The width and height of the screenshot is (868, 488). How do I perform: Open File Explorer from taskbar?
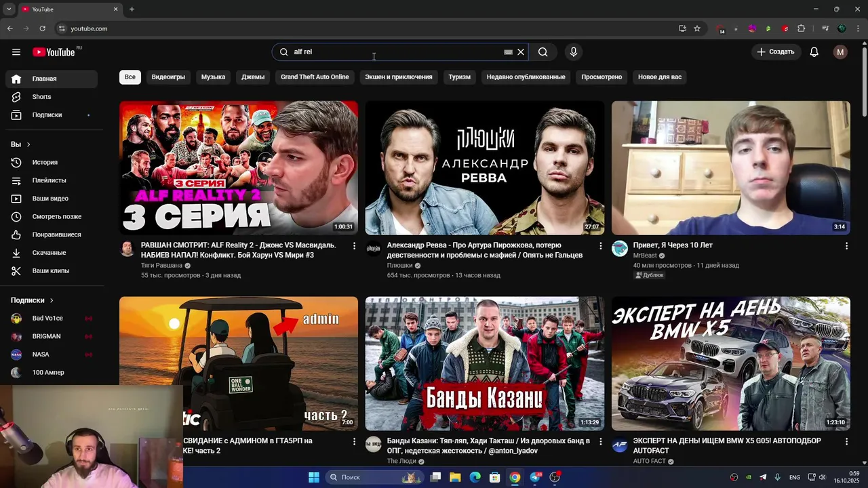[x=455, y=477]
